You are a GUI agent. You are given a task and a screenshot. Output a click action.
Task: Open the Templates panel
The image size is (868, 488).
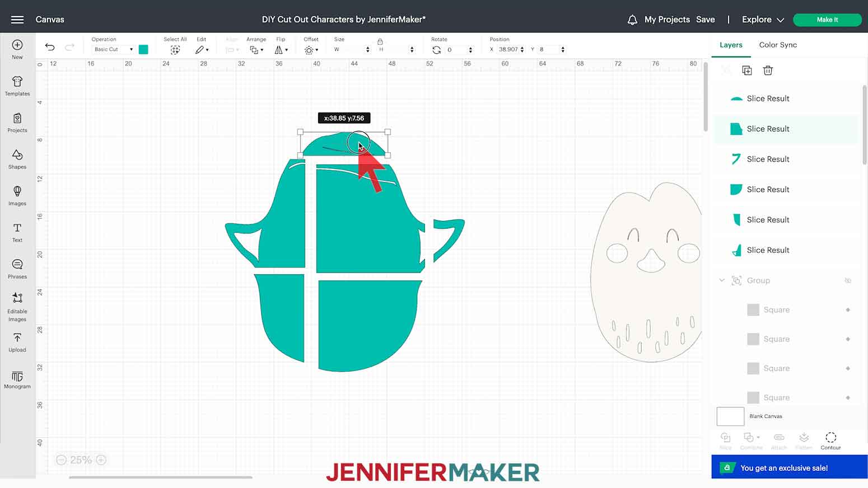(x=17, y=86)
